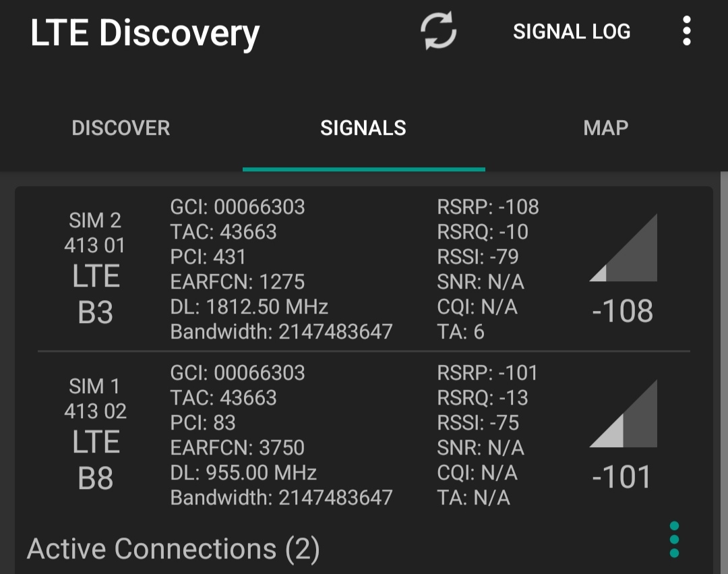This screenshot has height=574, width=728.
Task: Tap the TA: 6 timing advance value
Action: (460, 332)
